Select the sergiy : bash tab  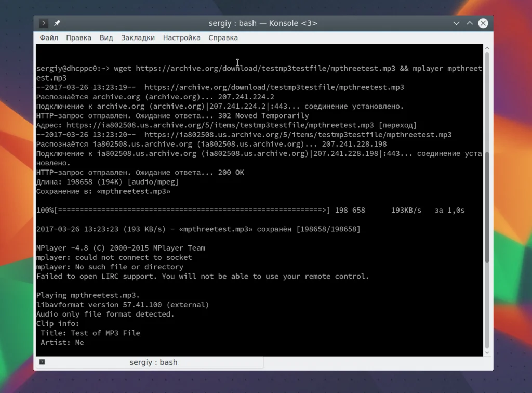149,362
